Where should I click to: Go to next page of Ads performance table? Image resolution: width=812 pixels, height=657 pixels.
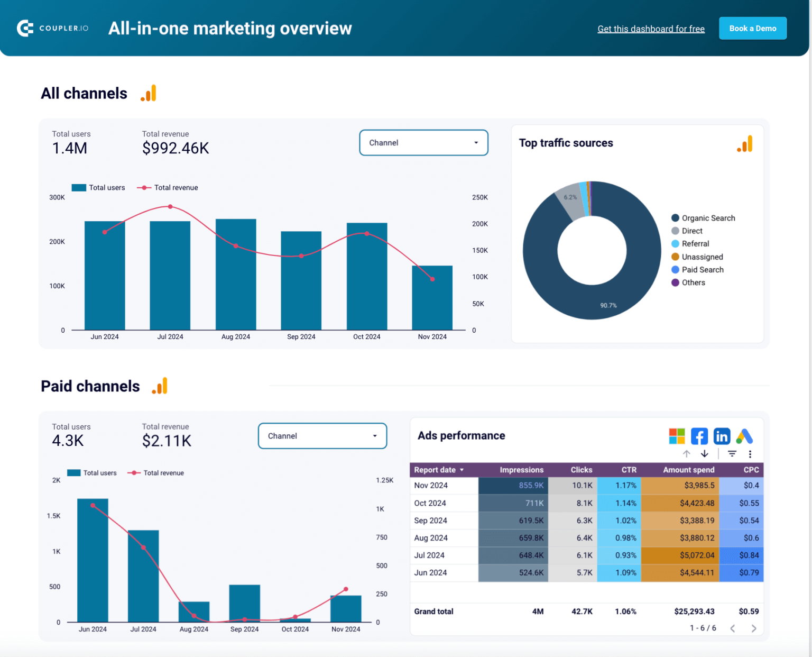coord(754,628)
